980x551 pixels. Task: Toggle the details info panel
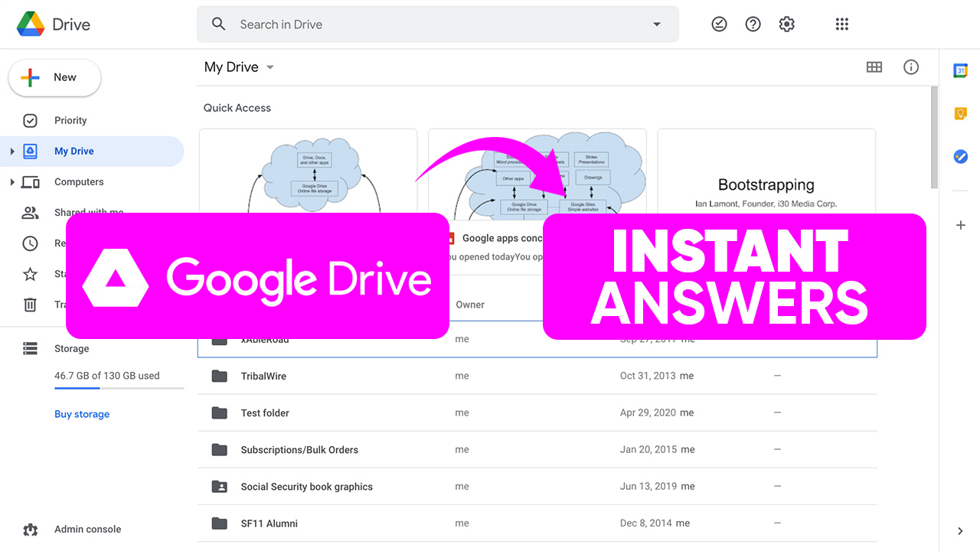pyautogui.click(x=911, y=67)
